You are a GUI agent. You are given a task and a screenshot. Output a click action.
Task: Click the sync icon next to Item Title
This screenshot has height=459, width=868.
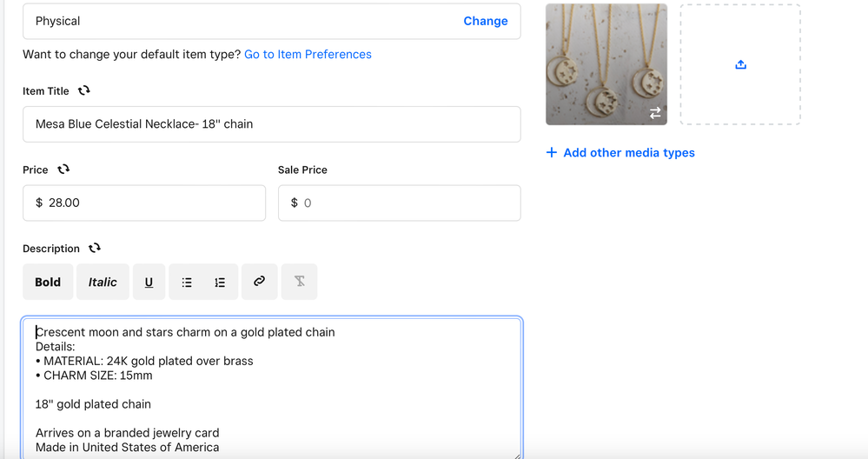pyautogui.click(x=84, y=90)
